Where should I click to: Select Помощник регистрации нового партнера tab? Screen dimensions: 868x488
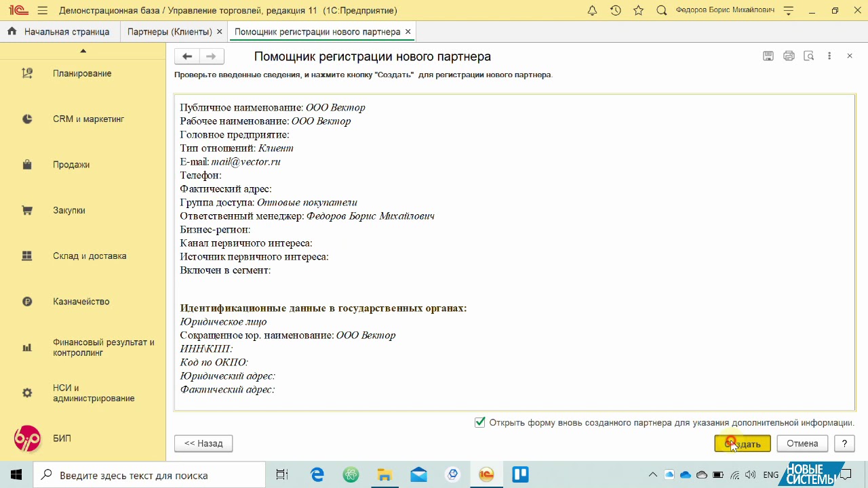coord(317,32)
